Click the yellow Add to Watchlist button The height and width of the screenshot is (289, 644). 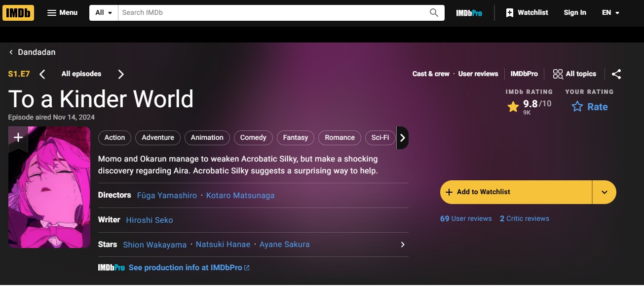[x=515, y=192]
